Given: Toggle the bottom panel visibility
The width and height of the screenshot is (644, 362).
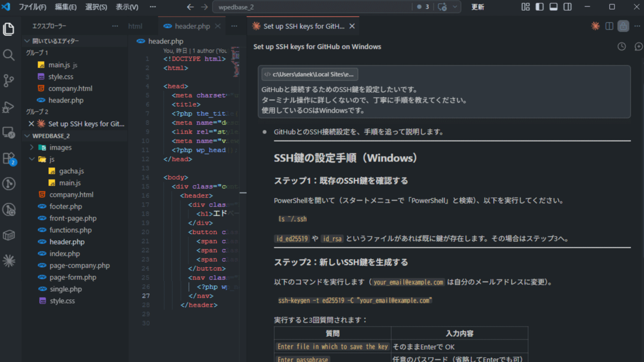Looking at the screenshot, I should pyautogui.click(x=553, y=7).
